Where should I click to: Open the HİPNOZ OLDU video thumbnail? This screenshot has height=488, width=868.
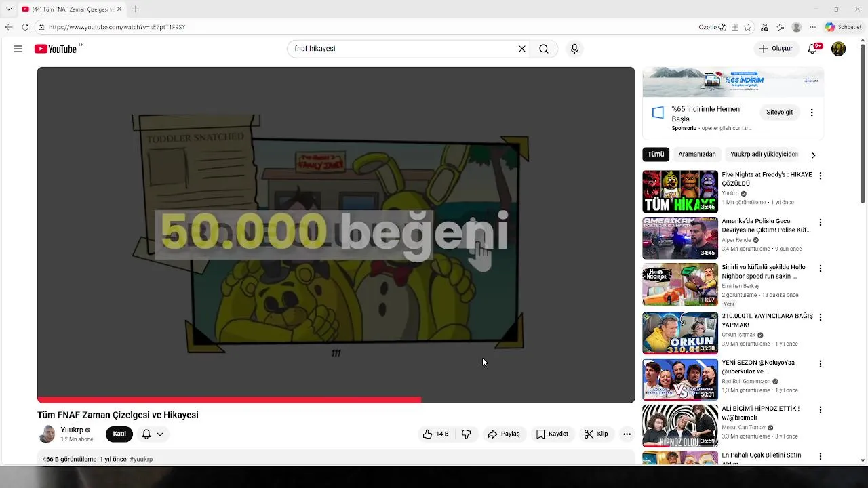tap(680, 426)
